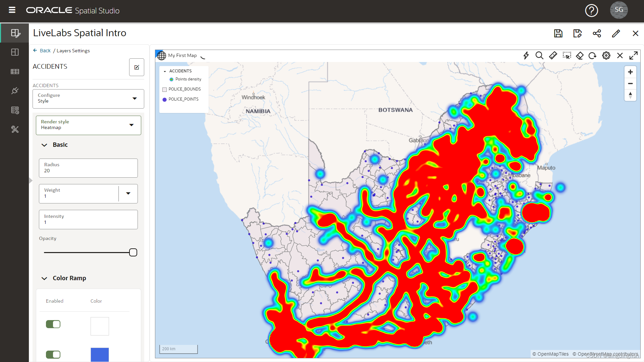
Task: Click the Radius input field
Action: [88, 168]
